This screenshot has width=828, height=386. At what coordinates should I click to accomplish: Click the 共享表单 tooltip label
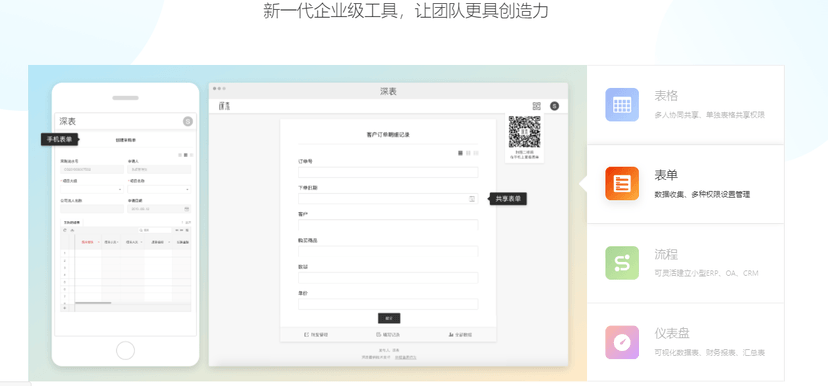pos(508,199)
